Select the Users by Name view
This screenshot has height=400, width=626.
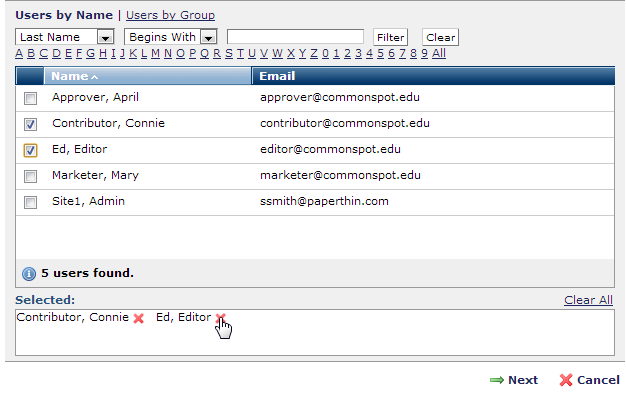[64, 15]
